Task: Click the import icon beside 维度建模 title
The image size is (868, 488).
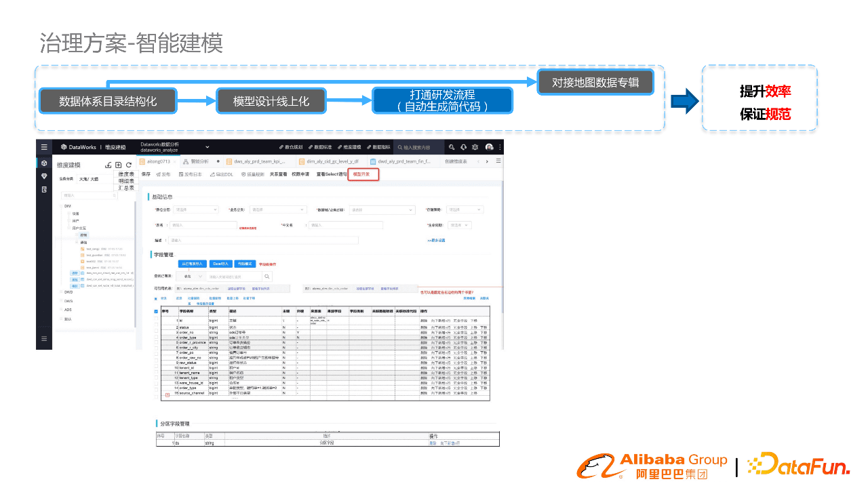Action: coord(108,165)
